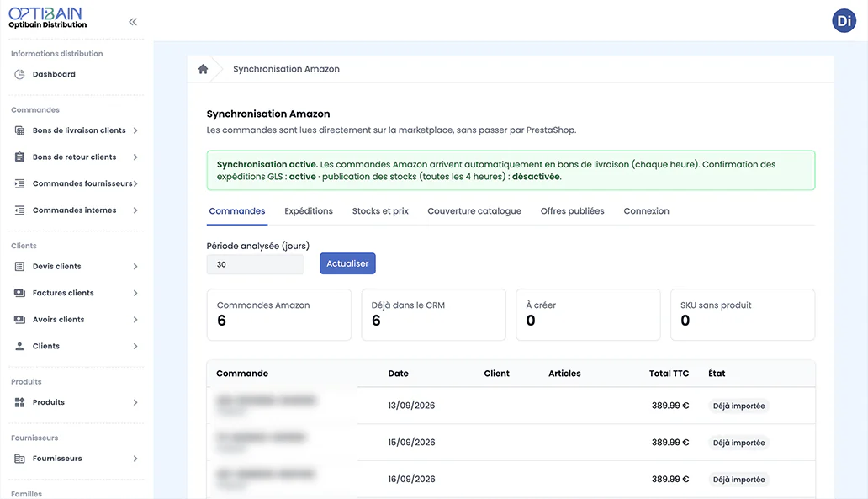Click the Date column header

click(398, 374)
